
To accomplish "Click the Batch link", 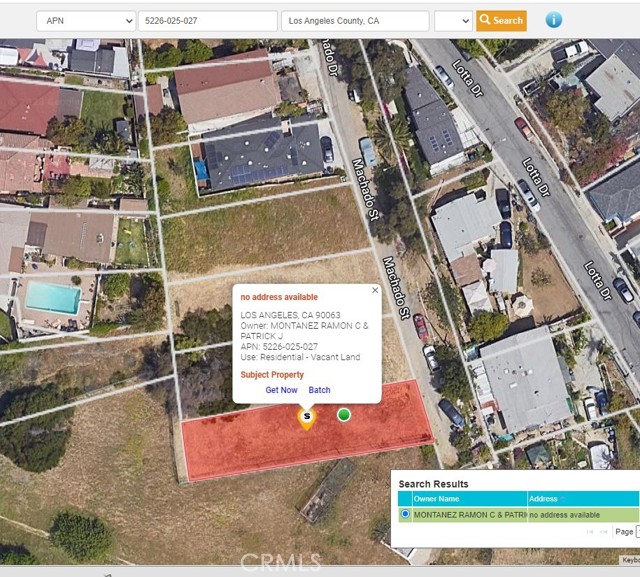I will click(x=319, y=390).
